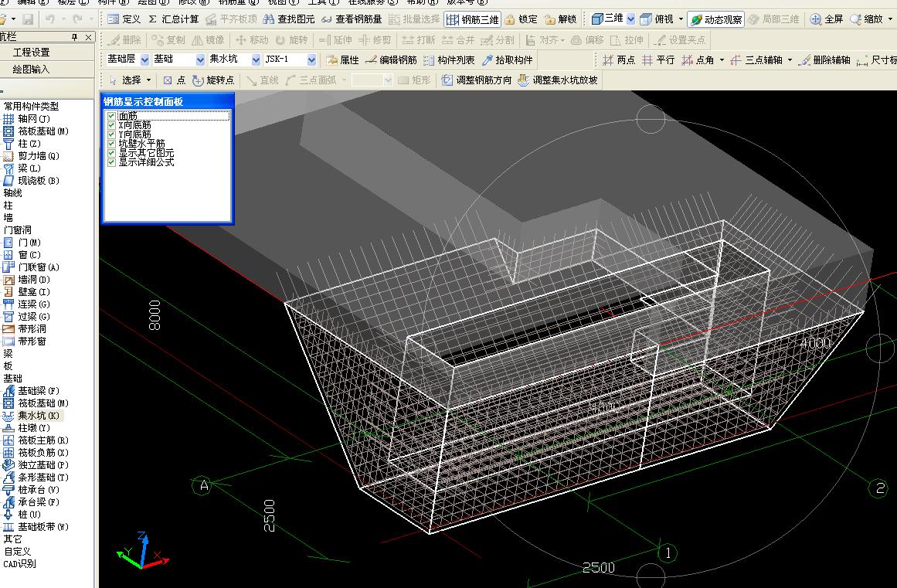The height and width of the screenshot is (588, 897).
Task: Expand the 门窗洞 category
Action: 17,230
